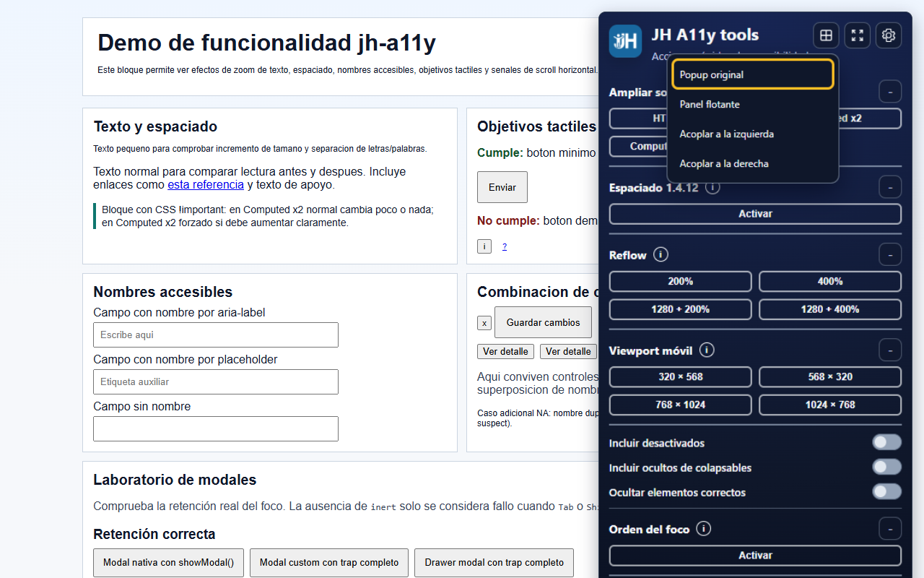The image size is (924, 578).
Task: Apply Reflow 1280 + 200% button
Action: [680, 309]
